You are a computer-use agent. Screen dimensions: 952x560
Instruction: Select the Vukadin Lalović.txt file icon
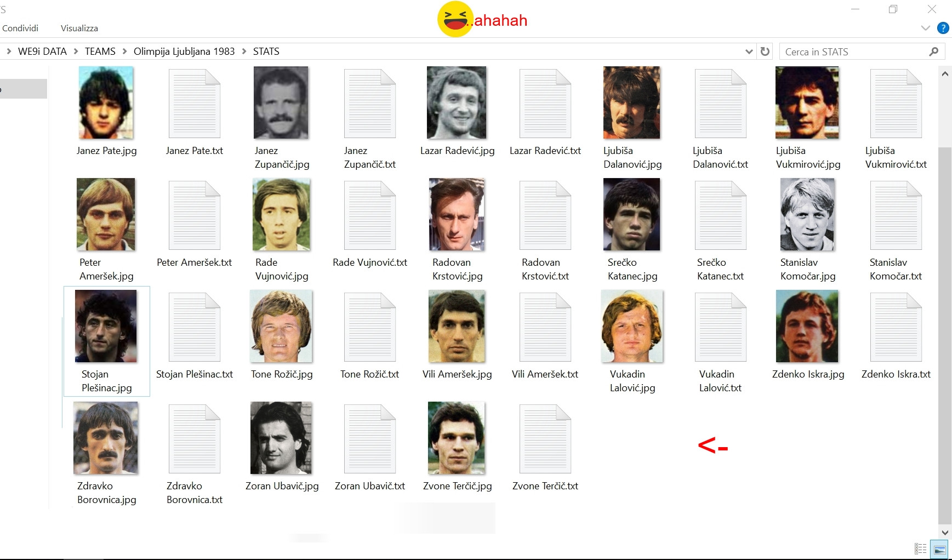click(x=721, y=327)
